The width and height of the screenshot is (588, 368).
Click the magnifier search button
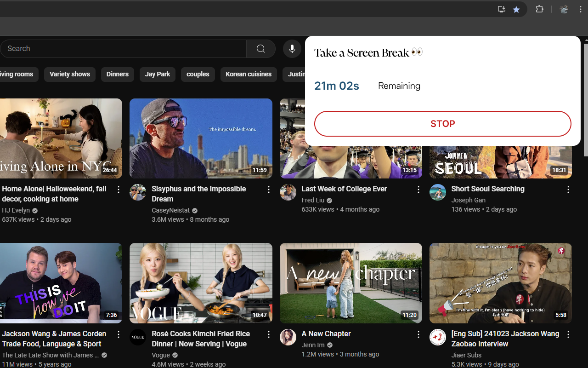click(x=261, y=49)
